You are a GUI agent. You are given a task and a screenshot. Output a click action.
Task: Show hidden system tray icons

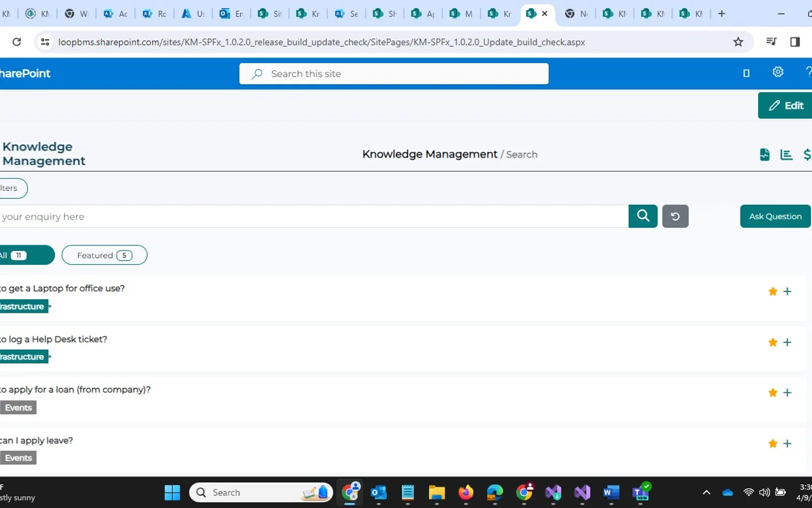click(x=706, y=492)
